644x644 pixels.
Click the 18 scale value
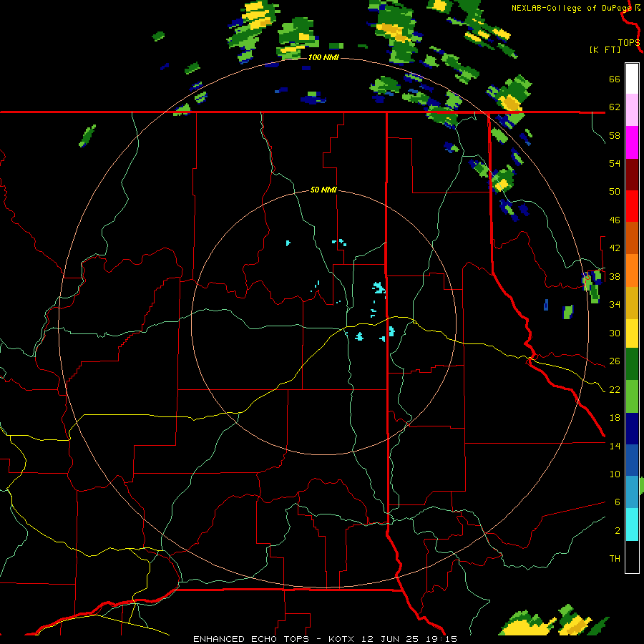pos(615,418)
